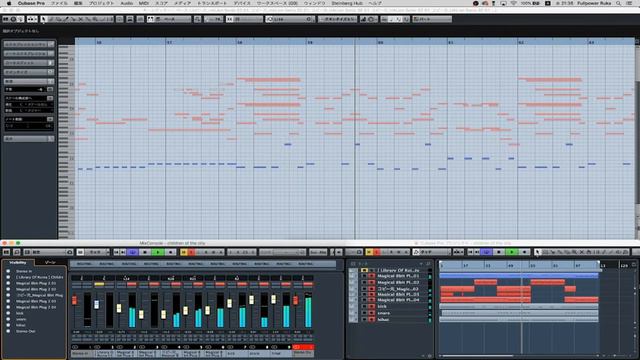Select the kick channel name label in MixConsole
Image resolution: width=640 pixels, height=360 pixels.
tap(237, 353)
